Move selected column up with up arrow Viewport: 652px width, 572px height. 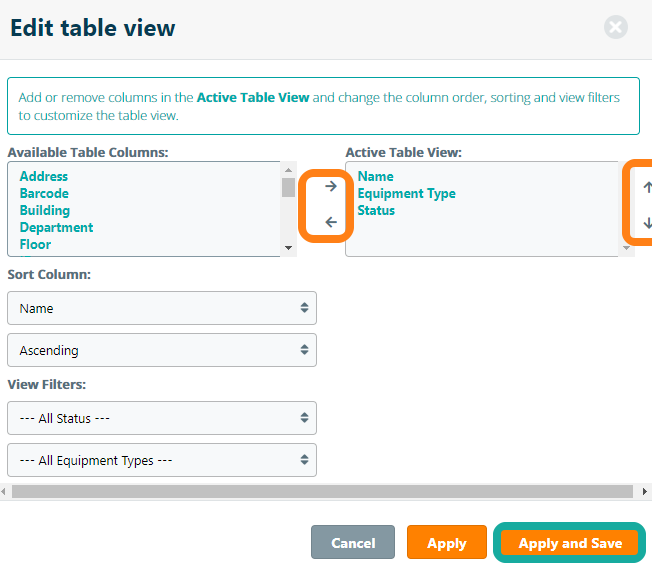pos(646,187)
